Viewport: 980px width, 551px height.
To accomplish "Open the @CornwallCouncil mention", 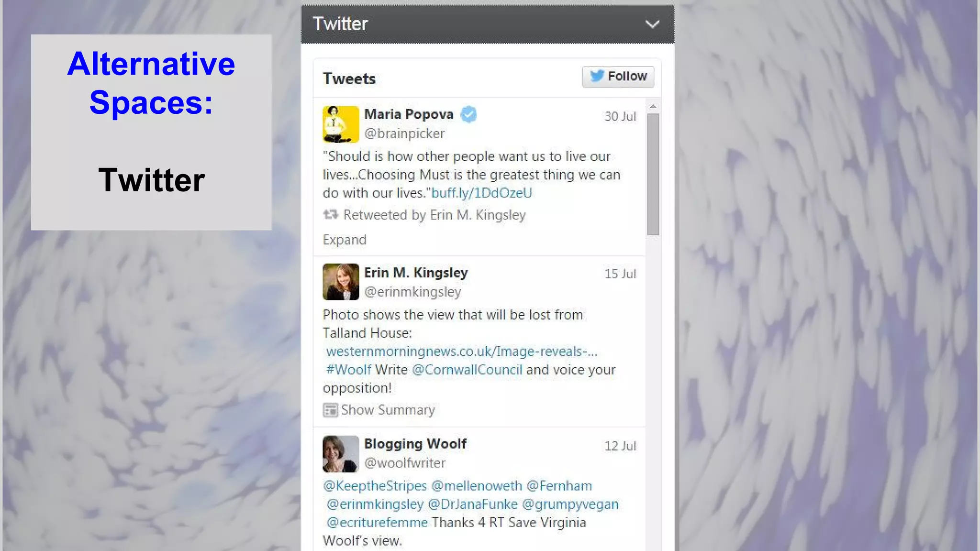I will [467, 370].
